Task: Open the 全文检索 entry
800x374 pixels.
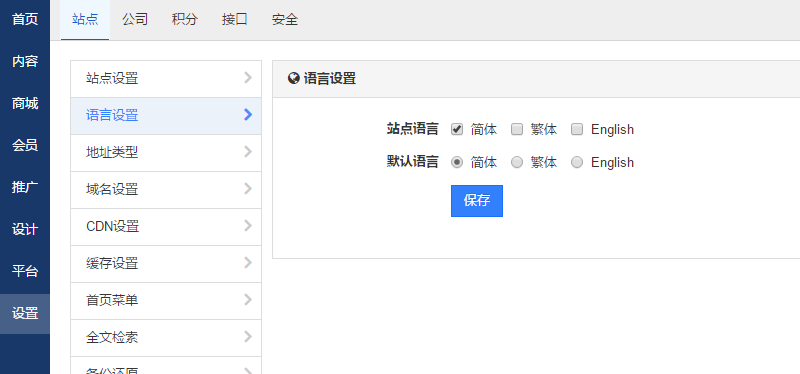Action: coord(166,338)
